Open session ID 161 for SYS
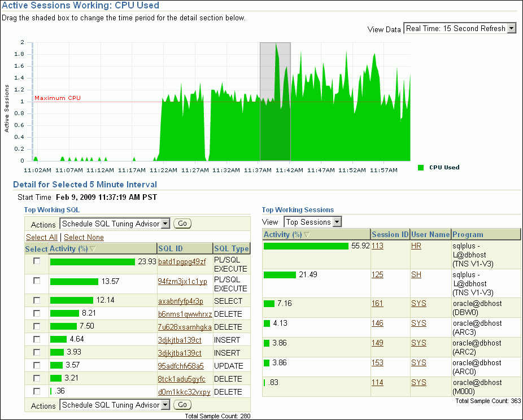 (x=377, y=304)
